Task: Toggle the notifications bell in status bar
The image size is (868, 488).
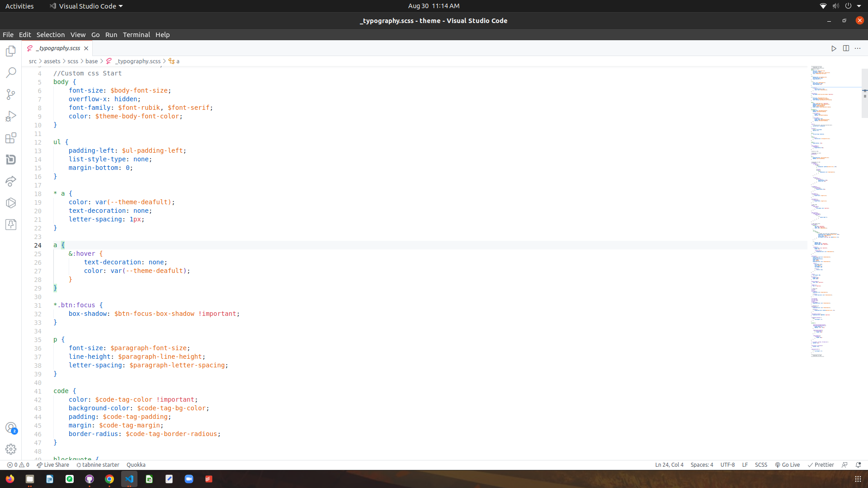Action: (x=858, y=465)
